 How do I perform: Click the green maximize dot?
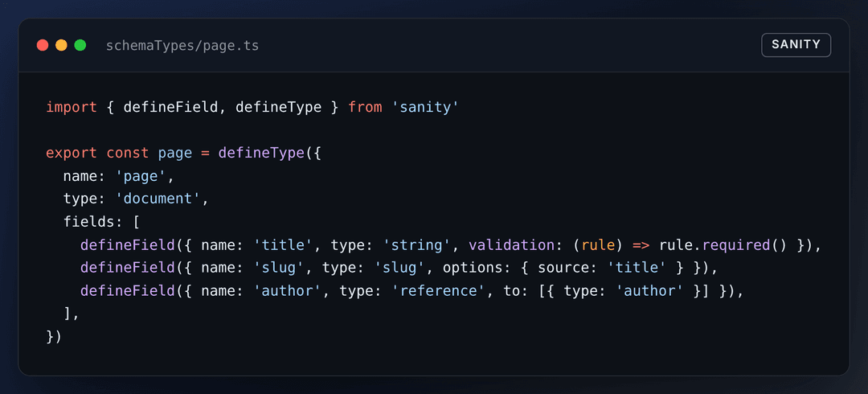coord(80,46)
